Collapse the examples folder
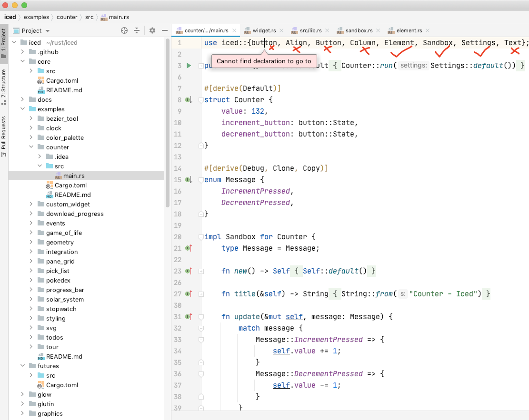 (x=22, y=109)
